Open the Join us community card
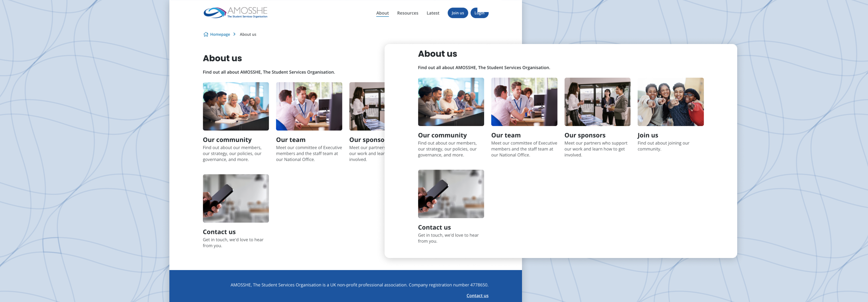 [648, 135]
